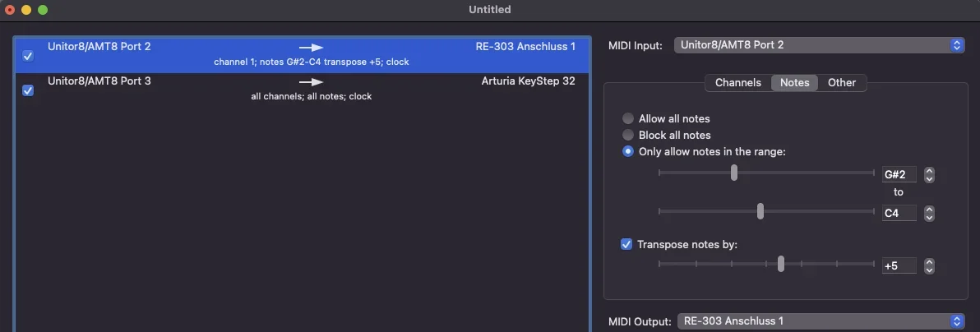Open the MIDI Output dropdown
Image resolution: width=980 pixels, height=332 pixels.
[x=821, y=321]
